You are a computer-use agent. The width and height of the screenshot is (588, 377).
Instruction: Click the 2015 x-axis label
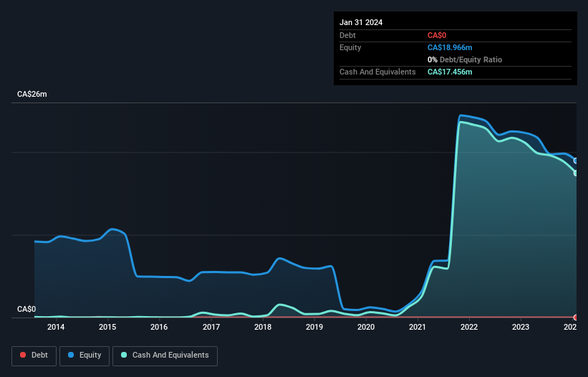(x=107, y=327)
